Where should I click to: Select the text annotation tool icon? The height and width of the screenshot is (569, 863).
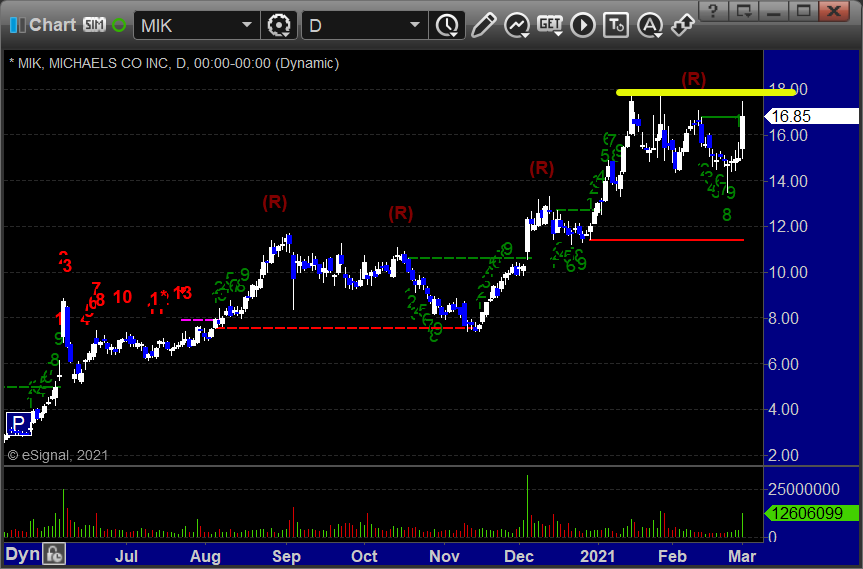(x=616, y=25)
